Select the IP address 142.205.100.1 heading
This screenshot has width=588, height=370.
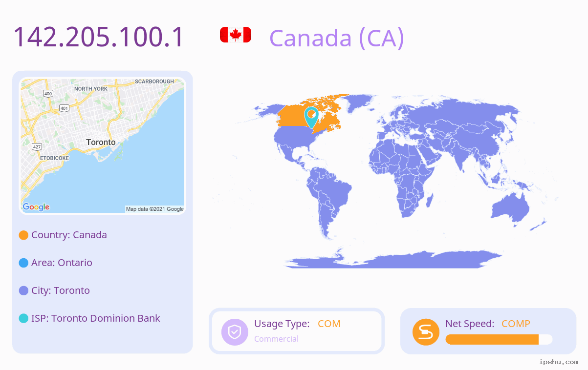pyautogui.click(x=98, y=37)
